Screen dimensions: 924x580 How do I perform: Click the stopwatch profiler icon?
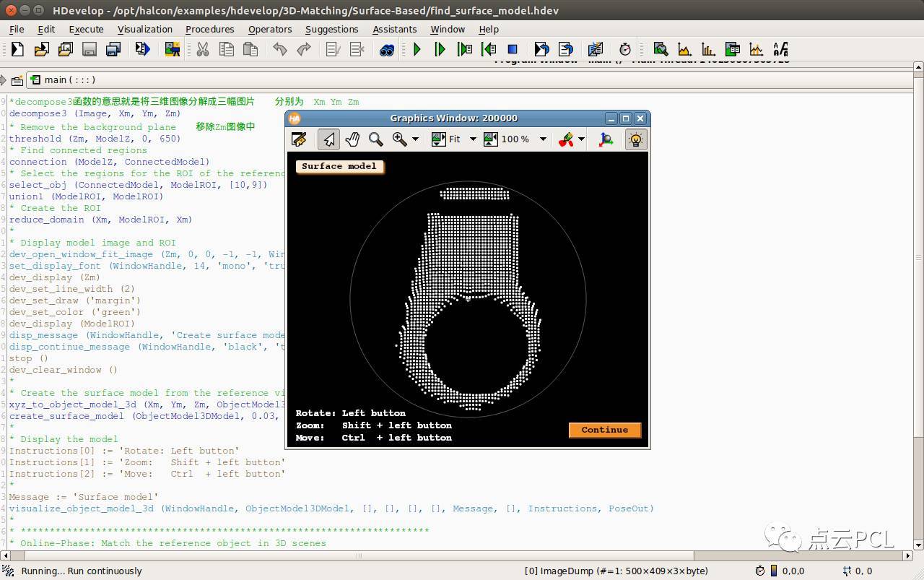625,49
